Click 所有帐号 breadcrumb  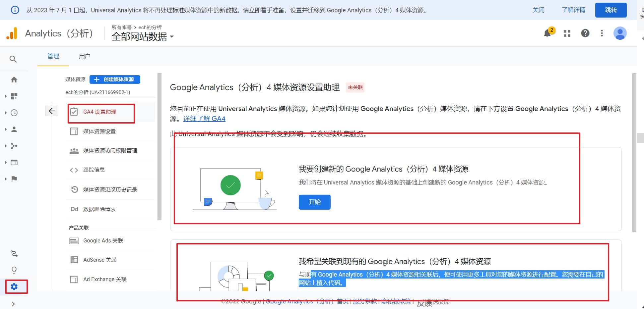click(121, 27)
